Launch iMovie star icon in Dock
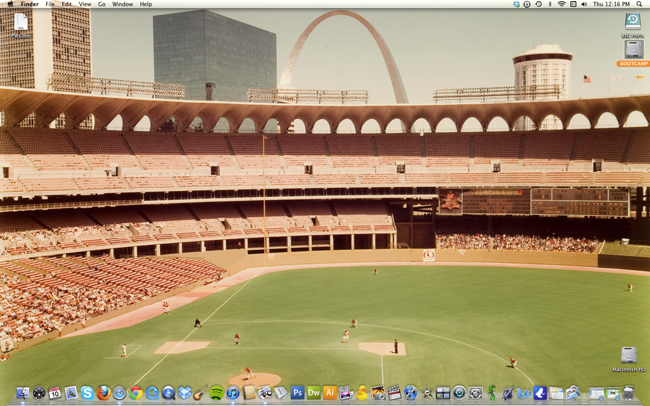Viewport: 650px width, 406px height. [x=427, y=393]
